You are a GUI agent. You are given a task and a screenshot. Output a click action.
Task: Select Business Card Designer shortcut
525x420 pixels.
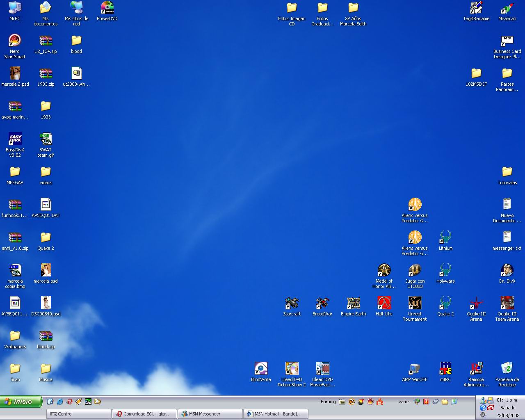point(507,40)
